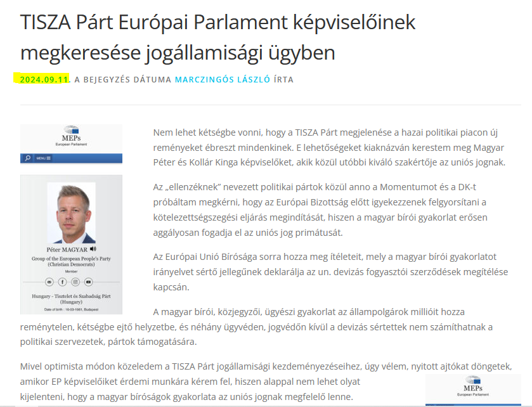Click the speaker icon beside Péter MAGYAR
The width and height of the screenshot is (532, 407).
[93, 249]
